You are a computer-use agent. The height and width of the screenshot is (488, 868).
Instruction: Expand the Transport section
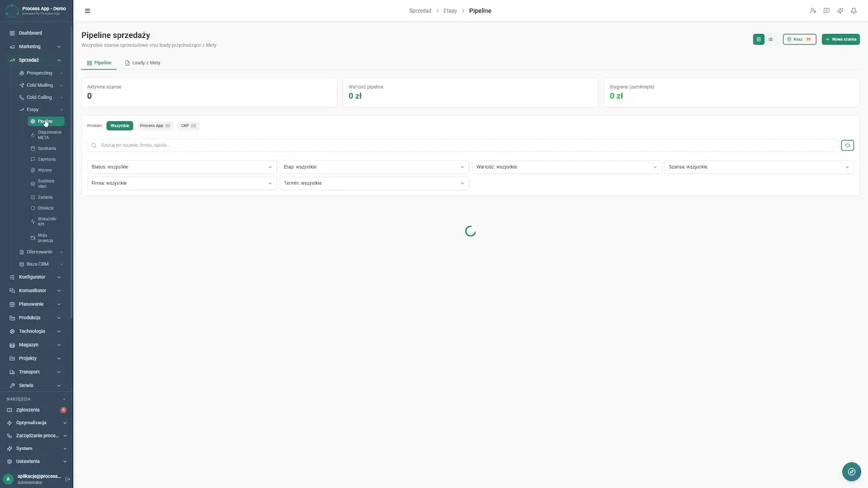click(36, 372)
